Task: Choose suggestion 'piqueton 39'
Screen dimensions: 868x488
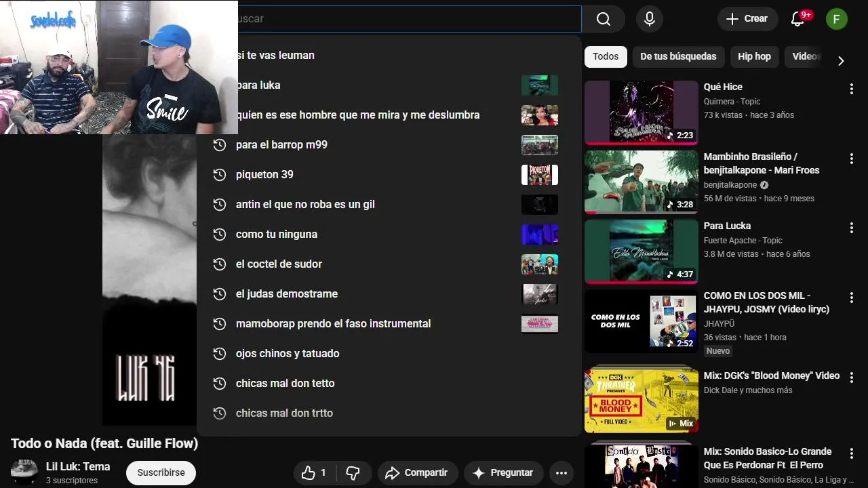Action: tap(389, 175)
